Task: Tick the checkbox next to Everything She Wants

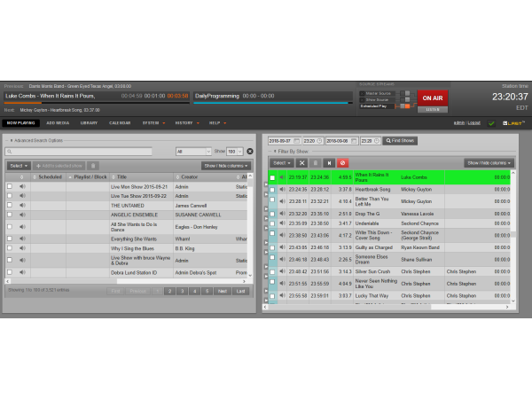Action: 10,239
